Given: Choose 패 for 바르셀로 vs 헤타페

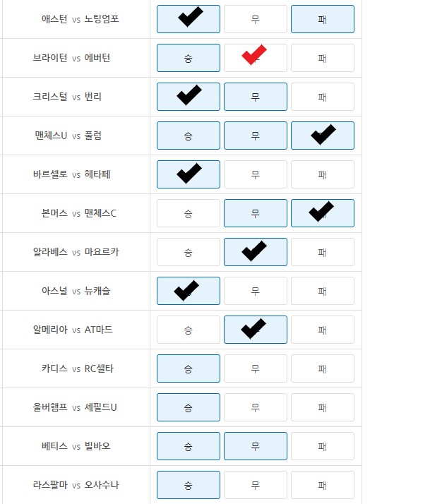Looking at the screenshot, I should click(322, 174).
